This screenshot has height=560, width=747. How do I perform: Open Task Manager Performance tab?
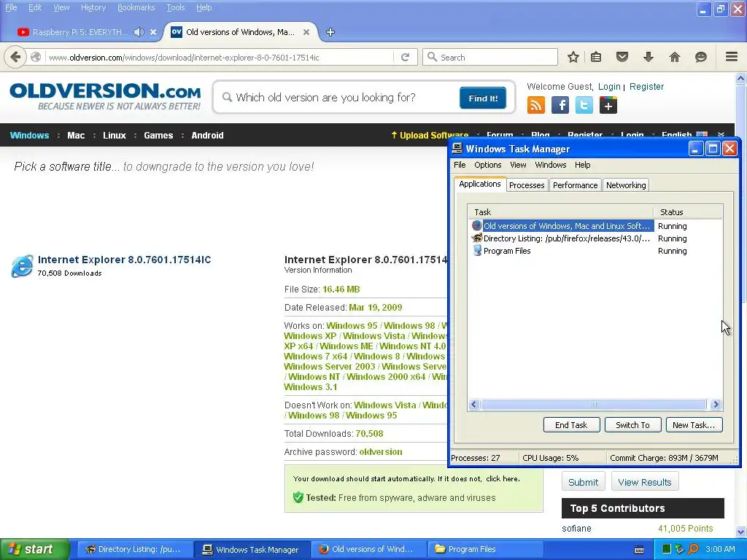575,185
